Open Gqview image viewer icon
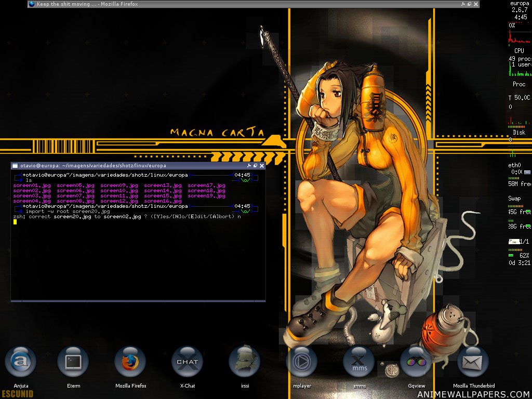This screenshot has width=532, height=399. pyautogui.click(x=416, y=362)
